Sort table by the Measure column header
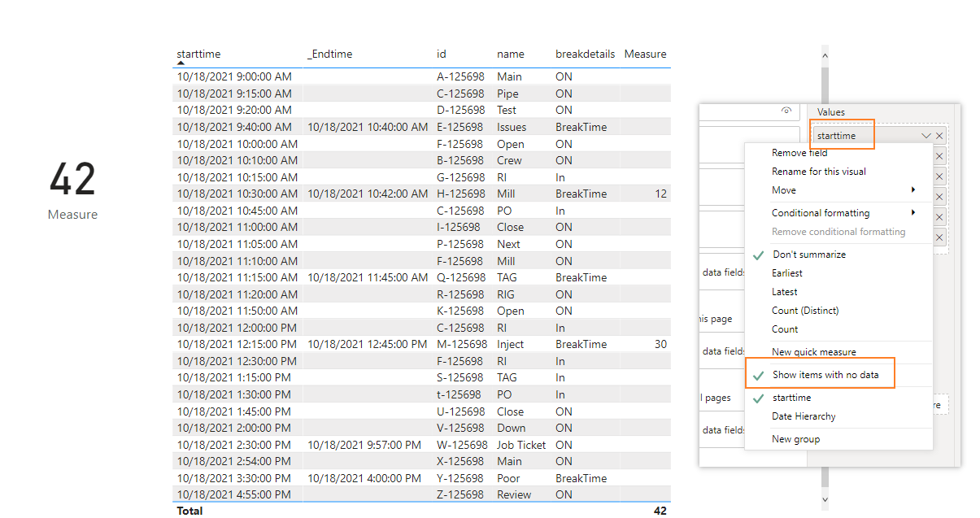The image size is (980, 518). click(645, 54)
